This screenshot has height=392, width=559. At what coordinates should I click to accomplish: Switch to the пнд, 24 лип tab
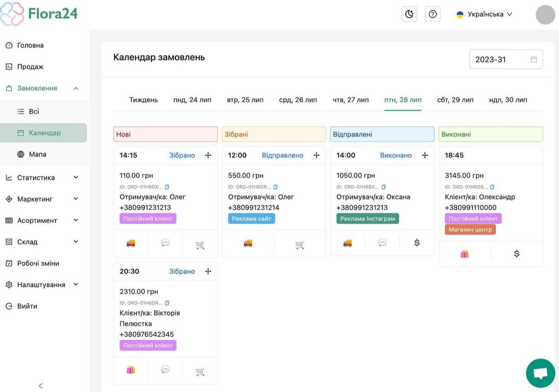[192, 100]
